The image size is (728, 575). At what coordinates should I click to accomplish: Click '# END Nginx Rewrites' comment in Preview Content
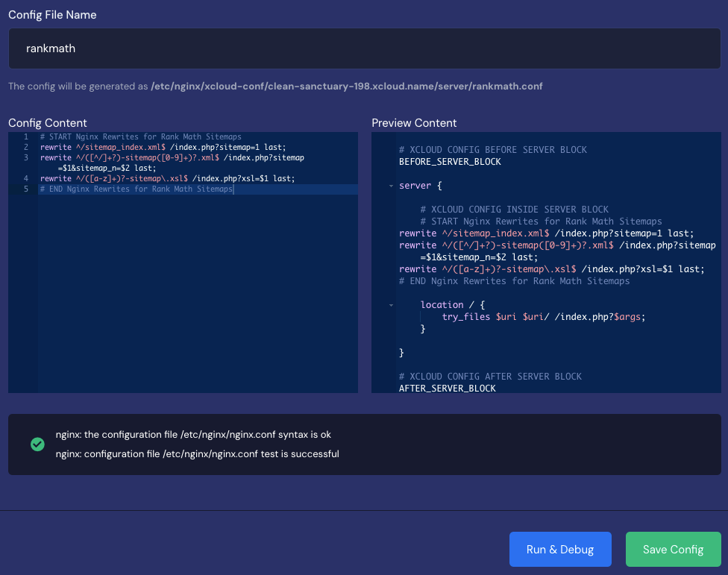pyautogui.click(x=515, y=280)
